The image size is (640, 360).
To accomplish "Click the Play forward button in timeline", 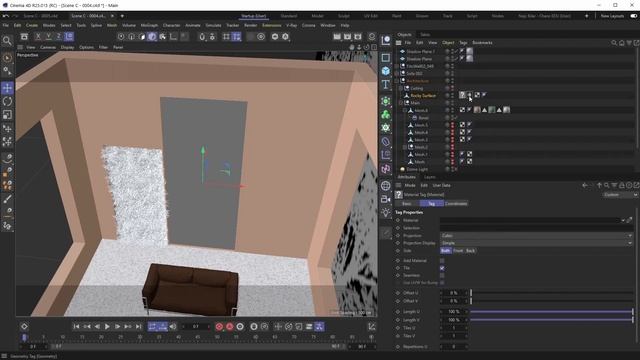I will [107, 327].
